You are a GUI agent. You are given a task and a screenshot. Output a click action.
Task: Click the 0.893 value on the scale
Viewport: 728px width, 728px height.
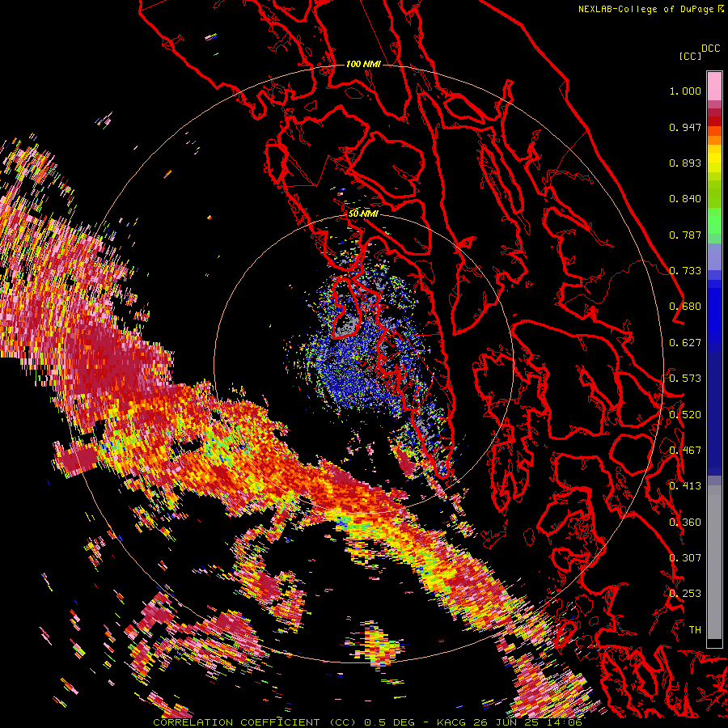click(685, 163)
